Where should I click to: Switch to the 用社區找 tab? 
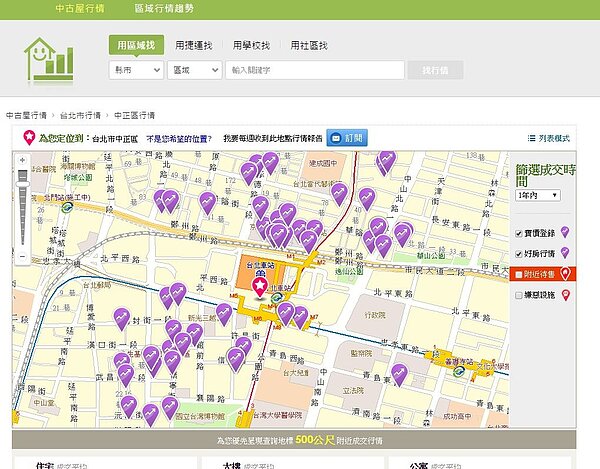click(309, 46)
